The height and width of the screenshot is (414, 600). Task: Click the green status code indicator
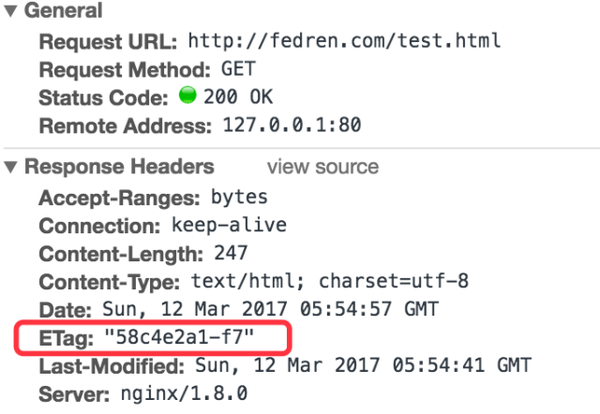pyautogui.click(x=188, y=95)
